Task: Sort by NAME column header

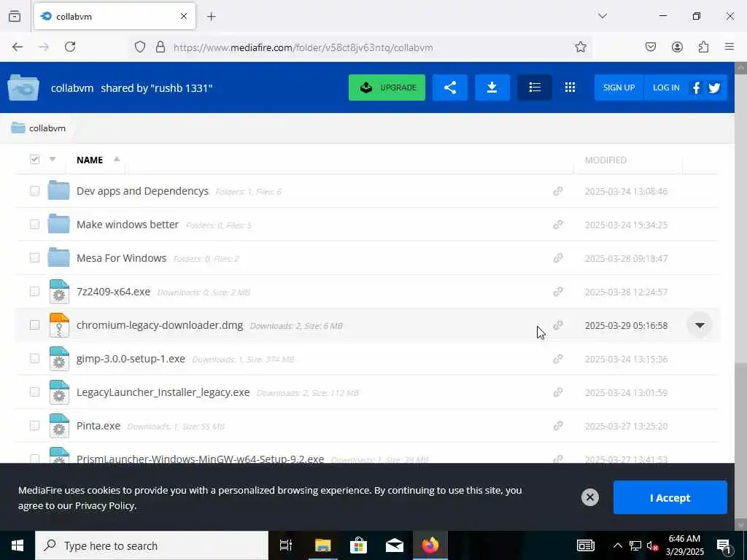Action: [90, 160]
